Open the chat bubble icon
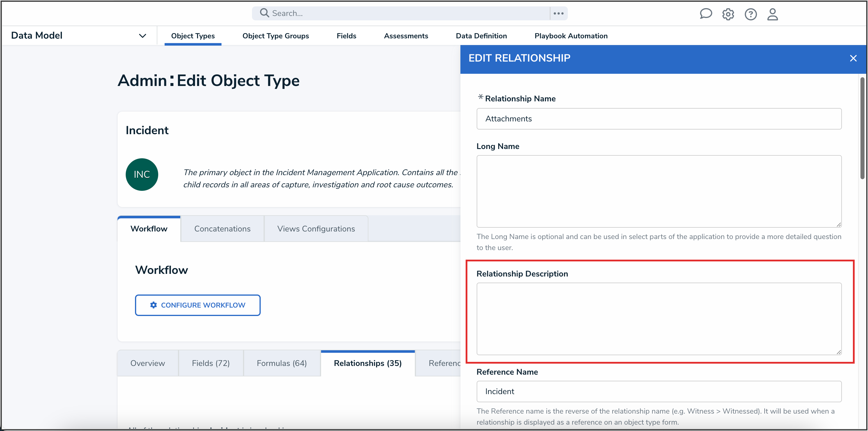The width and height of the screenshot is (868, 431). [x=706, y=14]
